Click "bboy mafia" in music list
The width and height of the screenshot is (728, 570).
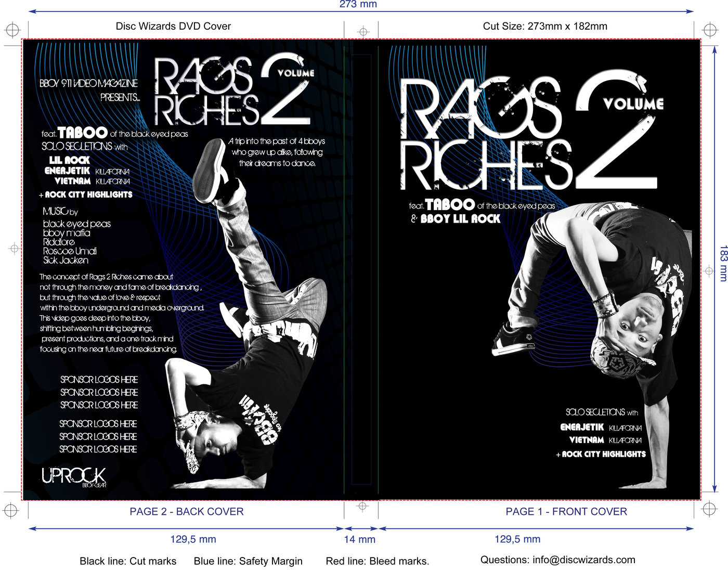click(67, 233)
